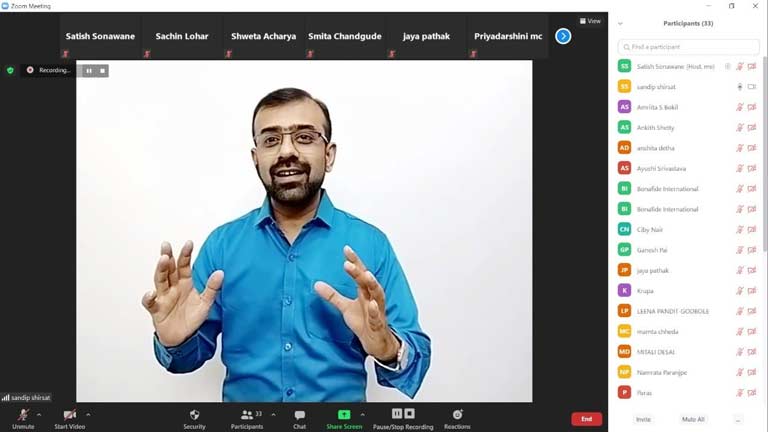Screen dimensions: 768x432
Task: Click the Participants icon in toolbar
Action: pyautogui.click(x=245, y=414)
